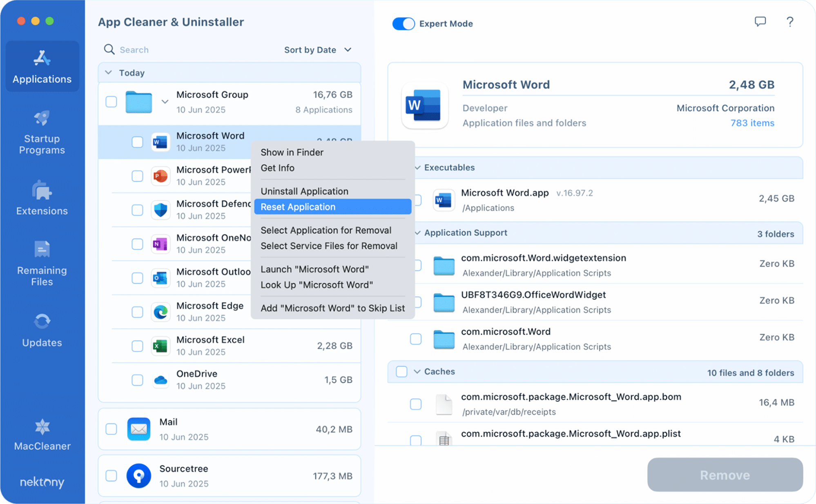Check the Sourcetree checkbox
This screenshot has width=816, height=504.
(x=111, y=475)
